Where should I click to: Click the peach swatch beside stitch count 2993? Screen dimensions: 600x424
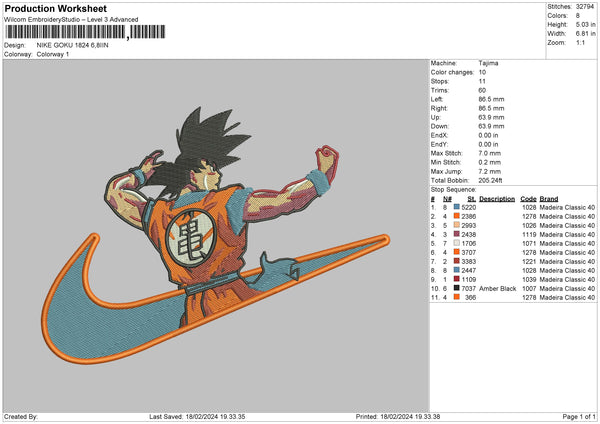[457, 225]
